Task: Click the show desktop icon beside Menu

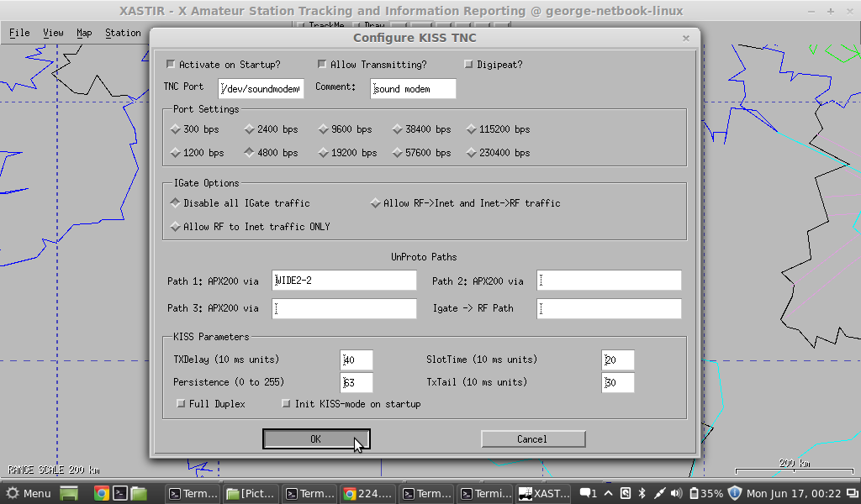Action: tap(68, 493)
